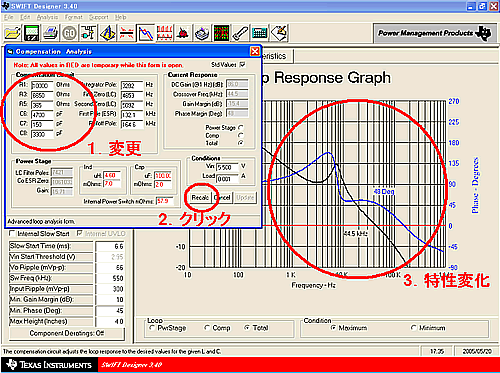Click Component Deratings: Off button
Image resolution: width=500 pixels, height=373 pixels.
(x=67, y=333)
